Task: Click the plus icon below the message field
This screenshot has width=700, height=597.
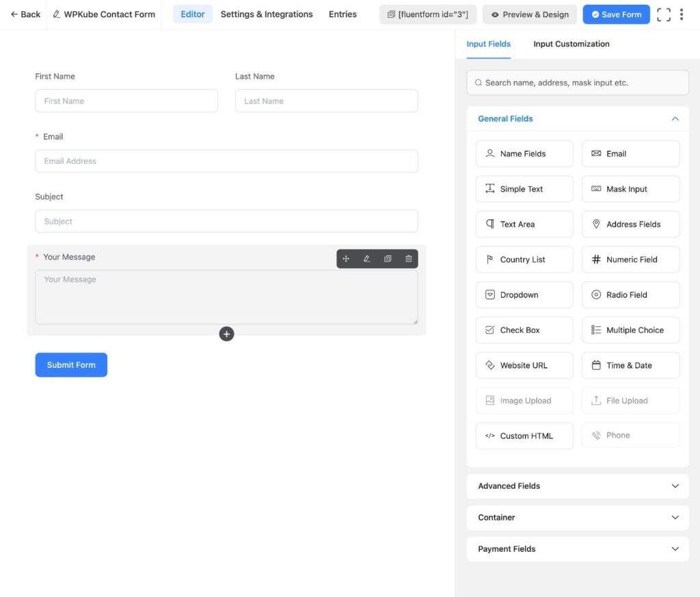Action: click(226, 334)
